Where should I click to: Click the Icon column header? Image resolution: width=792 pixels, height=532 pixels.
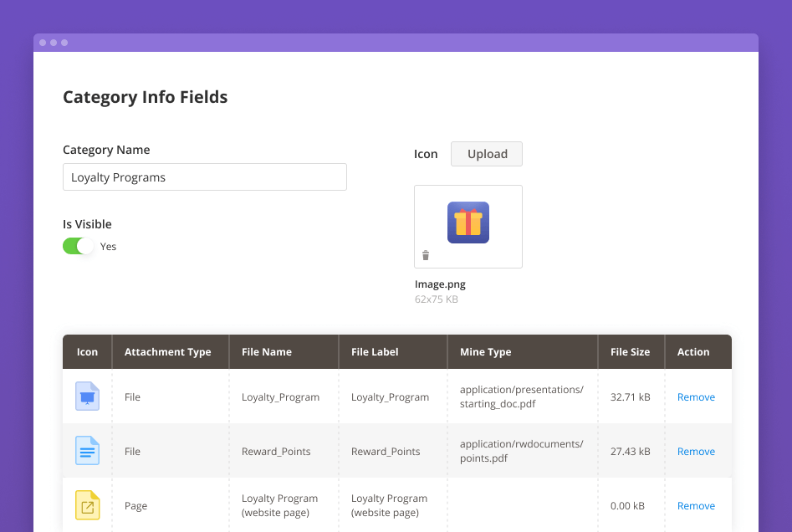point(87,351)
